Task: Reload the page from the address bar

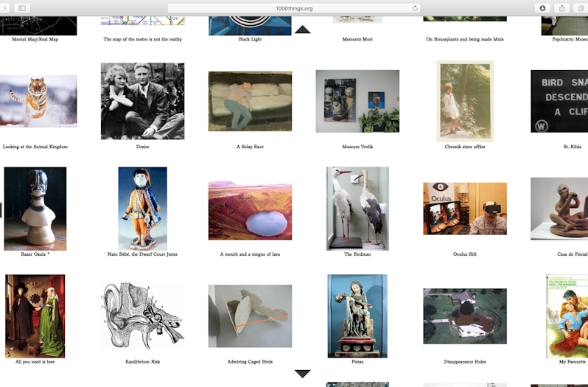Action: pyautogui.click(x=415, y=8)
